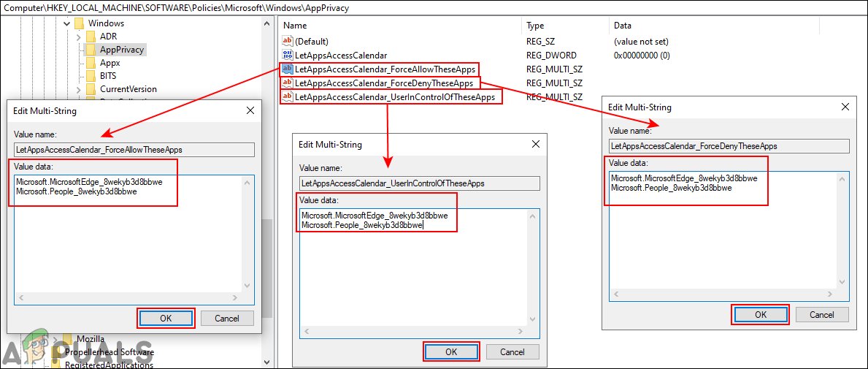
Task: Click Microsoft.People line in ForceDenyTheseApps dialog
Action: [672, 188]
